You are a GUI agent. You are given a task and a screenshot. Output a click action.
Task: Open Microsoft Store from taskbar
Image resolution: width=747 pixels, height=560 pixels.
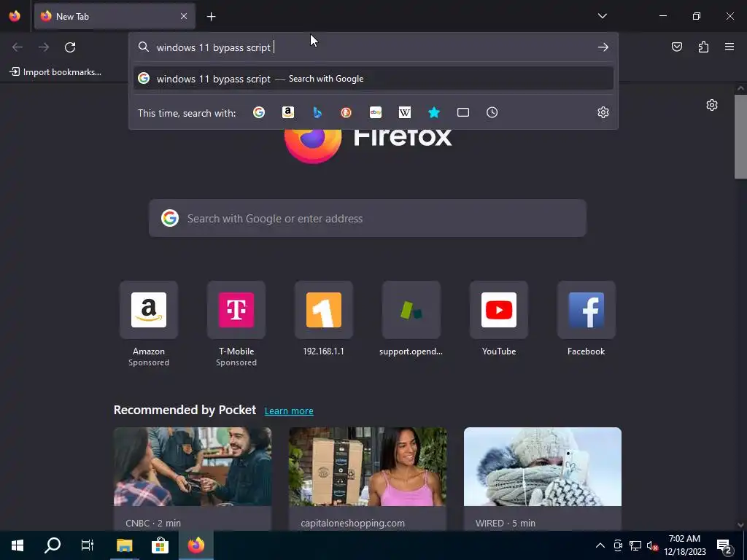[160, 545]
